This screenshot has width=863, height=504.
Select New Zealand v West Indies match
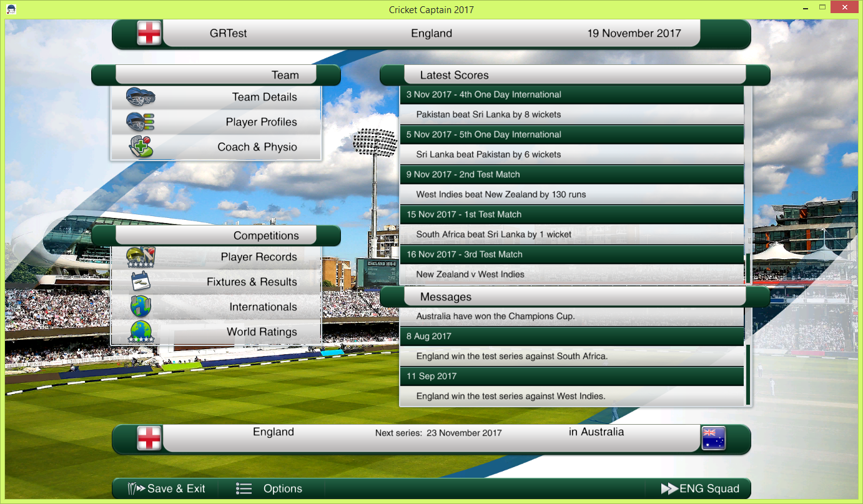[x=572, y=274]
